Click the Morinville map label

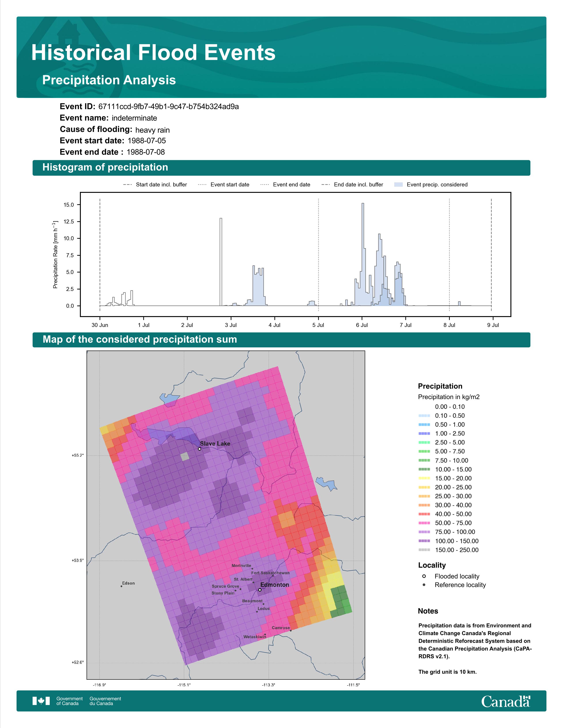242,566
